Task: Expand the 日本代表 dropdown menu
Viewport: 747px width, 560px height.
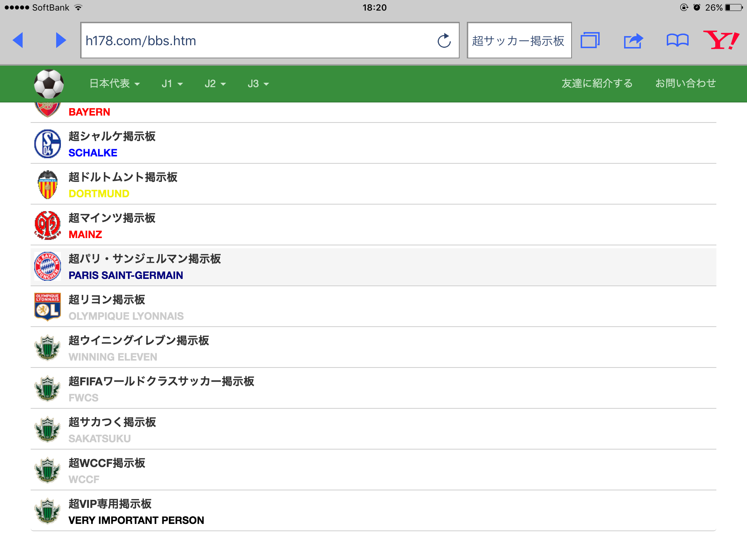Action: tap(115, 83)
